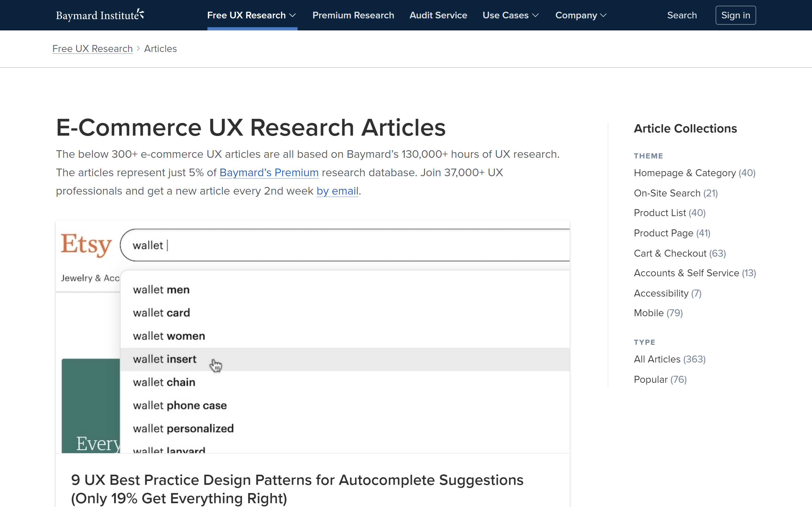This screenshot has height=507, width=812.
Task: Expand the Use Cases dropdown chevron
Action: (x=535, y=16)
